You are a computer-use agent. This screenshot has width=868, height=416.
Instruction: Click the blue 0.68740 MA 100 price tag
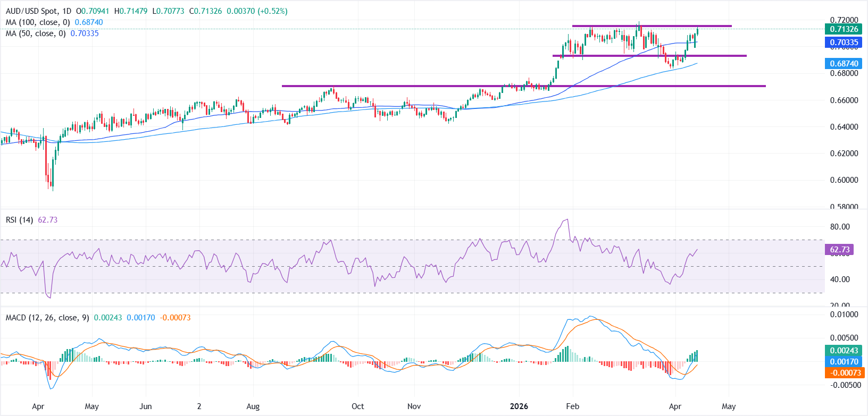844,64
